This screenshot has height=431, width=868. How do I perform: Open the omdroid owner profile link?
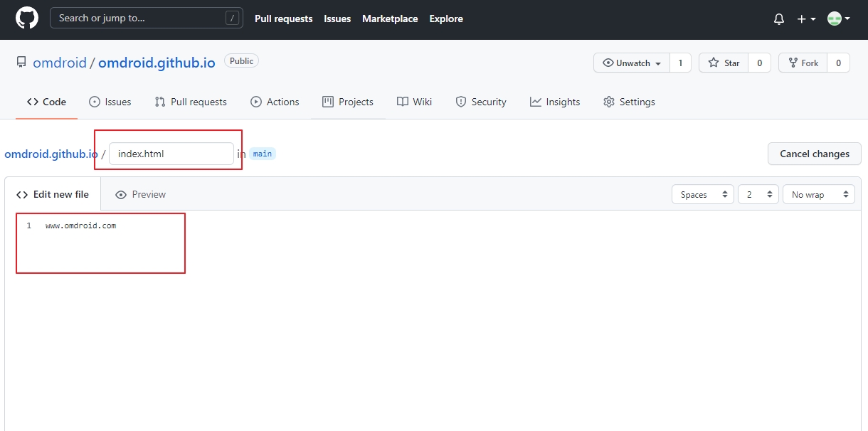60,63
